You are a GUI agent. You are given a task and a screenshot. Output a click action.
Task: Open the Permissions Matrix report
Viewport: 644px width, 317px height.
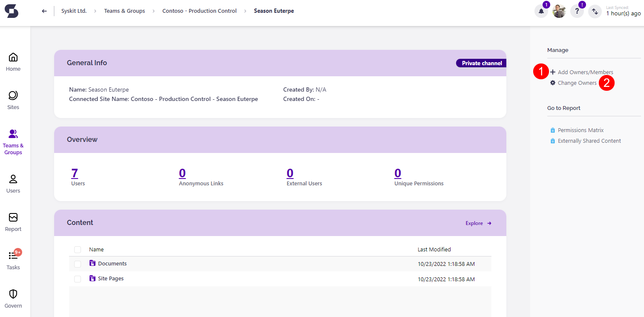[x=580, y=130]
